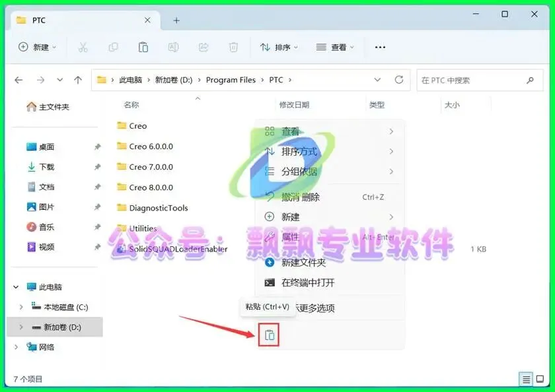This screenshot has width=555, height=392.
Task: Open recent locations dropdown arrow
Action: pos(60,80)
